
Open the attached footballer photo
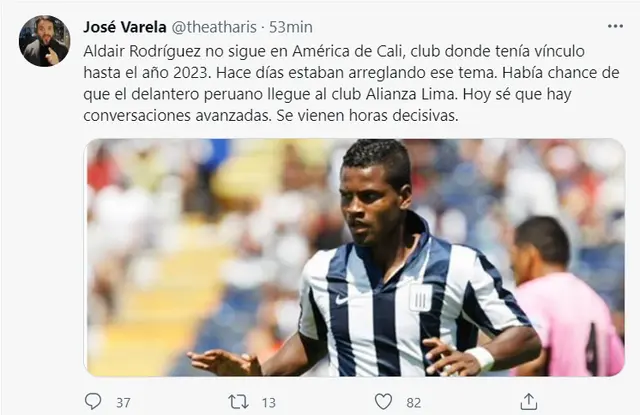(x=354, y=257)
